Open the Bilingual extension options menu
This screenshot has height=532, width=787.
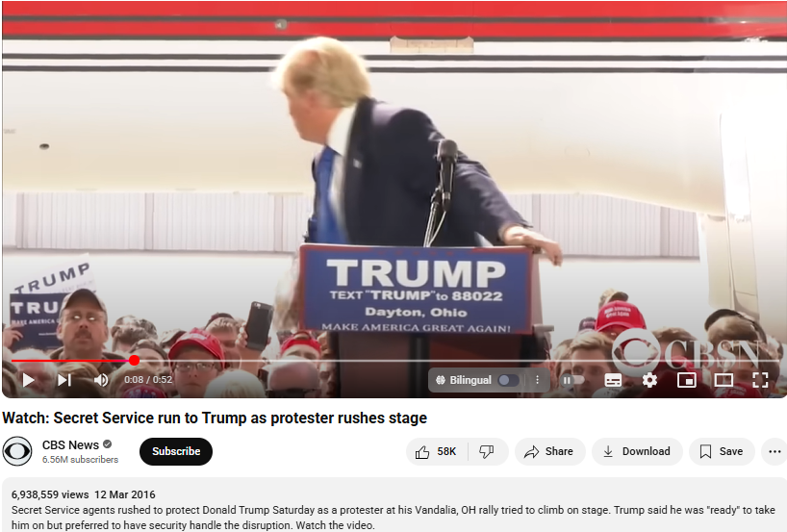537,380
